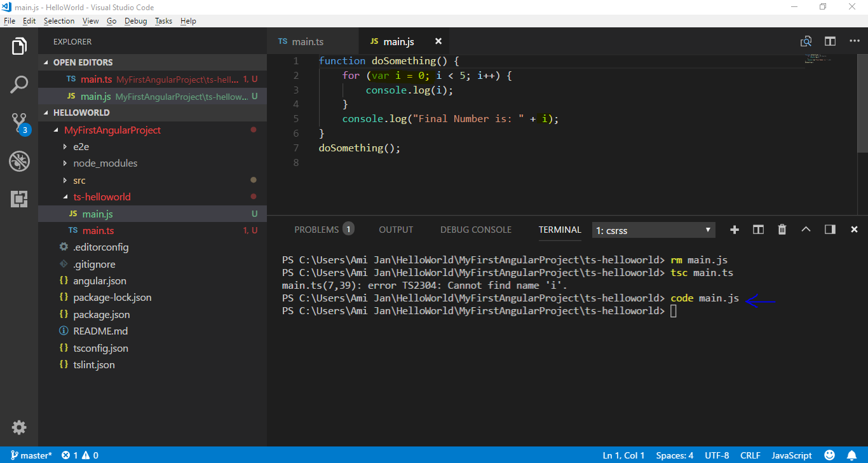Switch to the main.ts editor tab
The height and width of the screenshot is (463, 868).
point(313,41)
